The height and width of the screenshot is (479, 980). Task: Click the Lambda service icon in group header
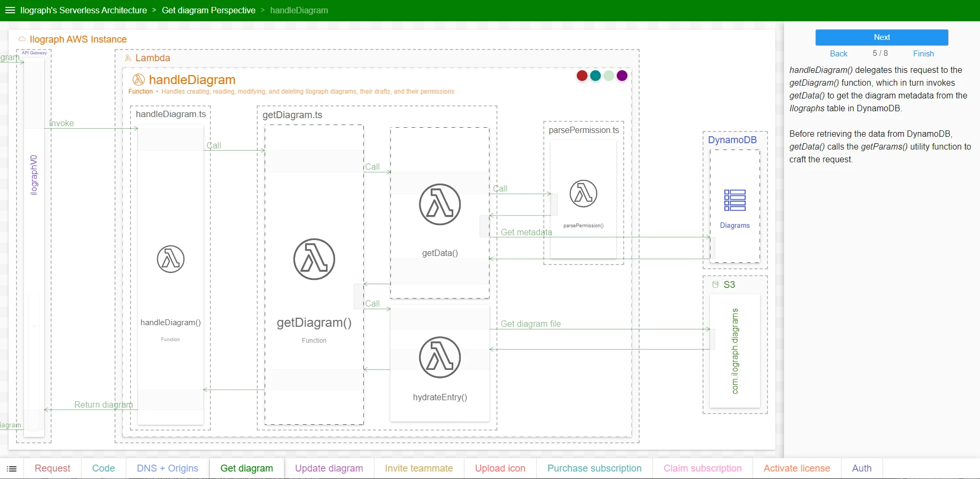(x=128, y=58)
